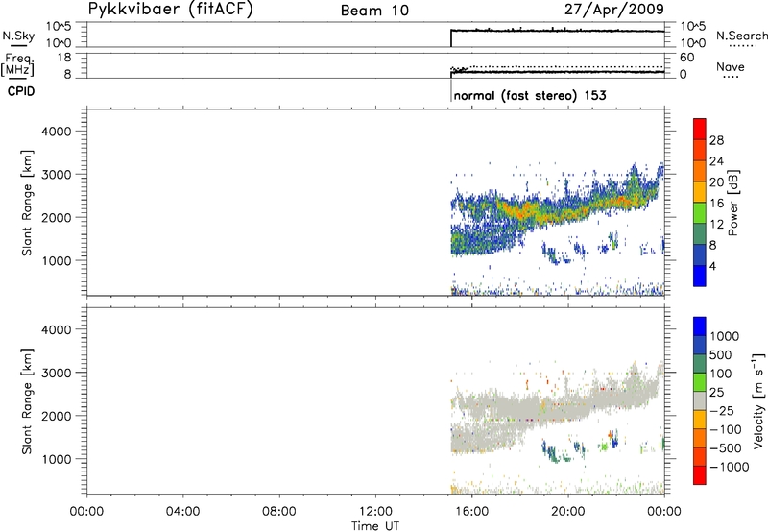This screenshot has width=768, height=532.
Task: Click the Slant Range title of velocity panel
Action: (27, 401)
